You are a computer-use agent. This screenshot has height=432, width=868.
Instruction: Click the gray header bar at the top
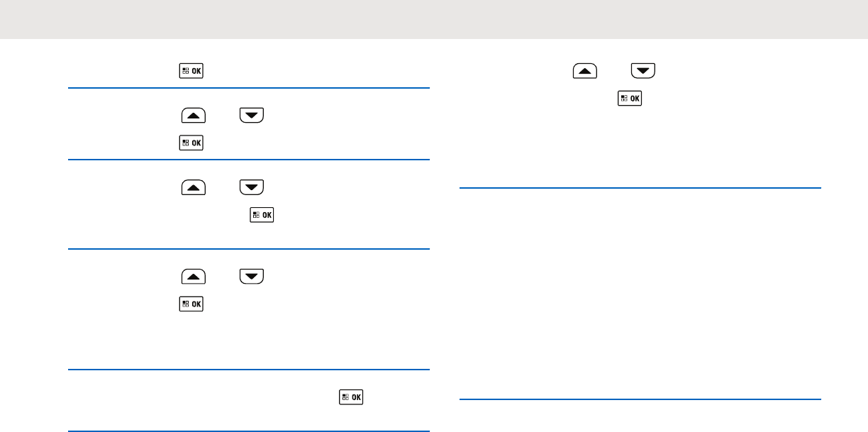[x=434, y=19]
